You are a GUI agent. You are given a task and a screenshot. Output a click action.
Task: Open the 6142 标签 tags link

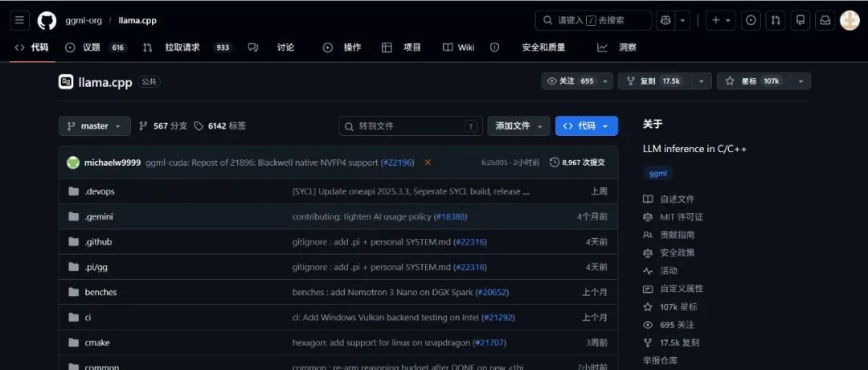tap(219, 125)
